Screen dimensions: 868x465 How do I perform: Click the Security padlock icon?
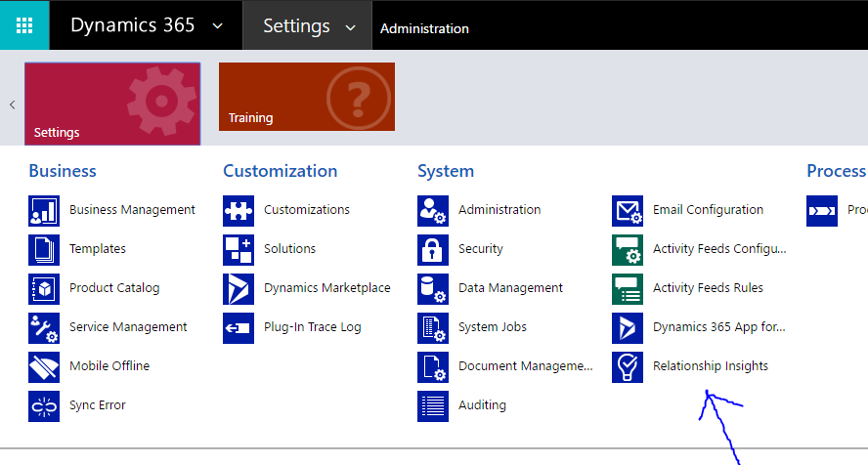pos(433,250)
